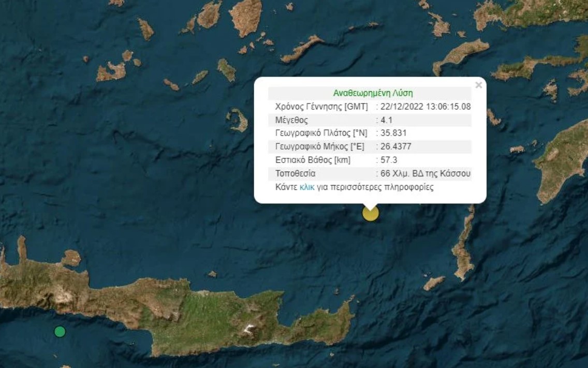Select the origin time '22/12/2022 13:06:15.08'
This screenshot has height=368, width=588.
(x=425, y=107)
